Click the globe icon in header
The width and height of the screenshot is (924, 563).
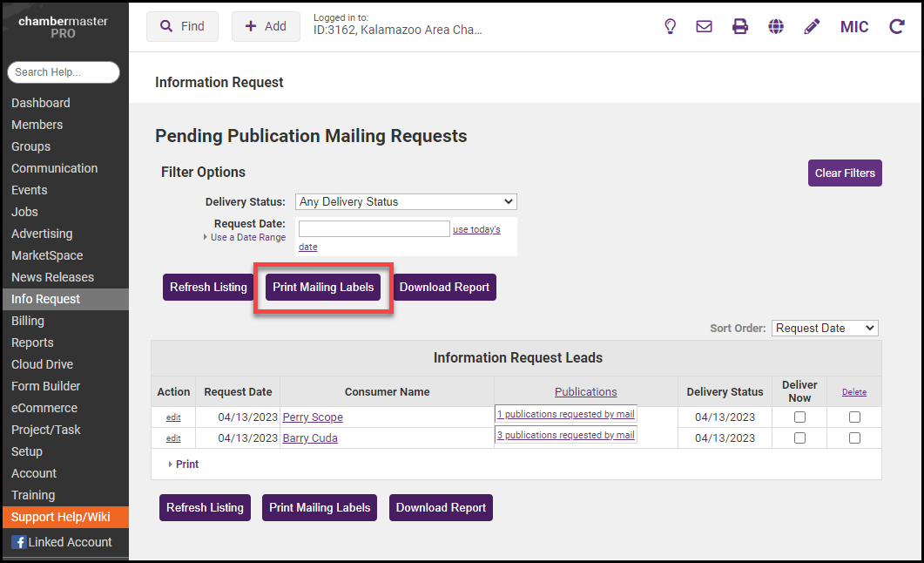tap(776, 26)
